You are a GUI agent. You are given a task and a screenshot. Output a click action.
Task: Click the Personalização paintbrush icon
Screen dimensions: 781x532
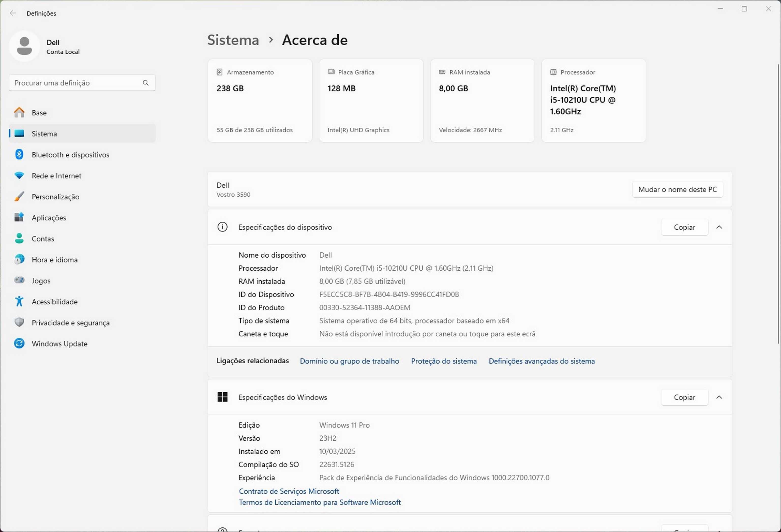[19, 196]
